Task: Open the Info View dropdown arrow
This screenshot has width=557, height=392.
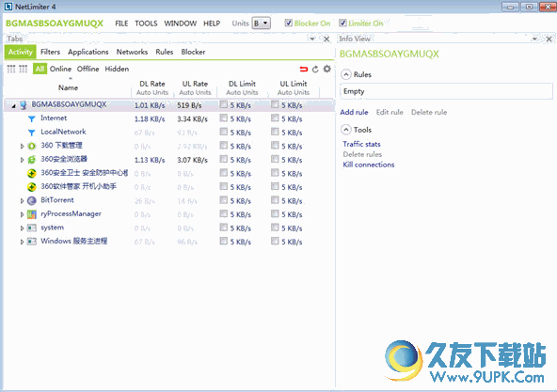Action: tap(534, 39)
